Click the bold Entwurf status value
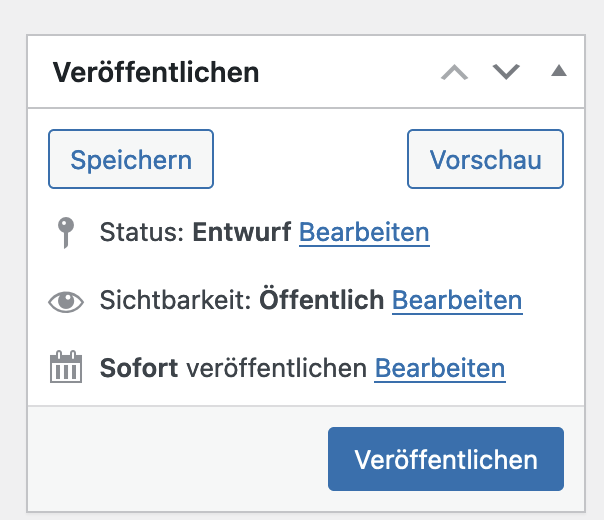Image resolution: width=604 pixels, height=520 pixels. click(242, 233)
